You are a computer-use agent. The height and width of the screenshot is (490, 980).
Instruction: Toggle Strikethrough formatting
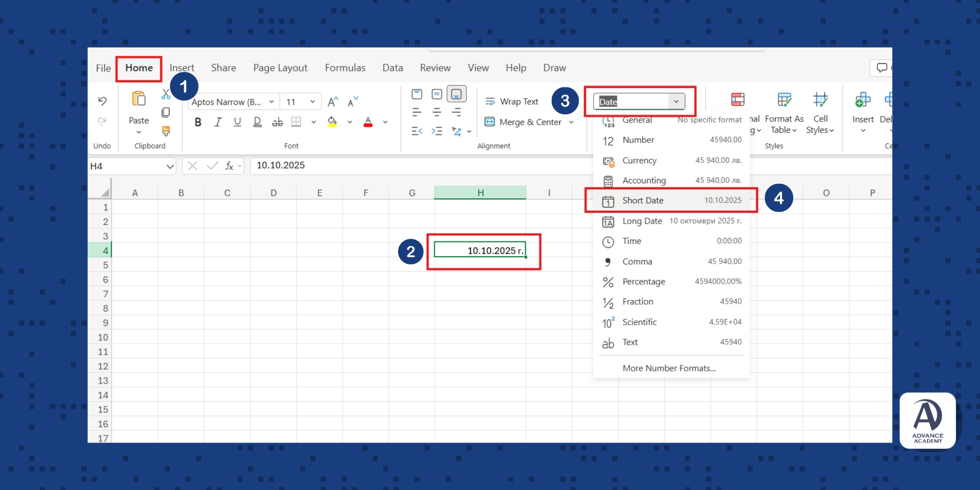(277, 122)
